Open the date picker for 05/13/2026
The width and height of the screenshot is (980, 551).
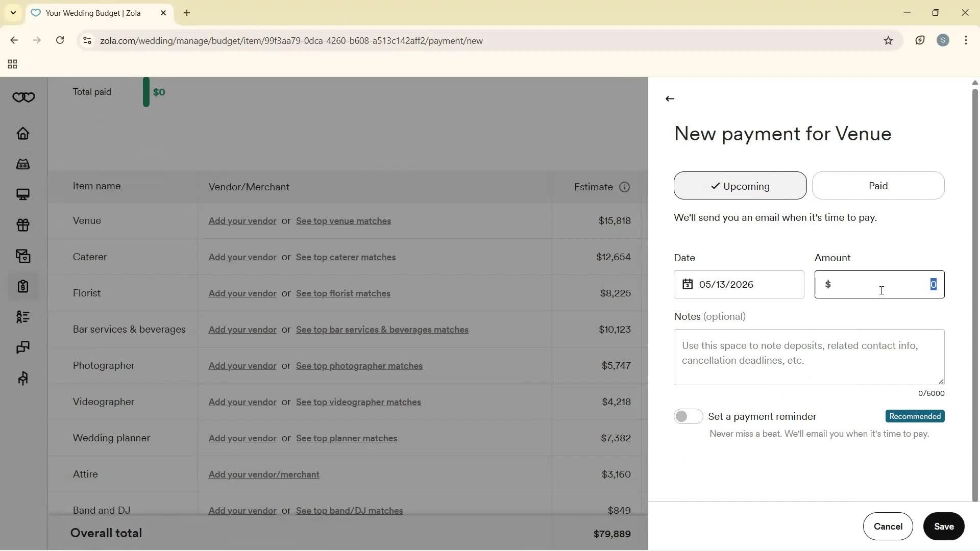688,284
